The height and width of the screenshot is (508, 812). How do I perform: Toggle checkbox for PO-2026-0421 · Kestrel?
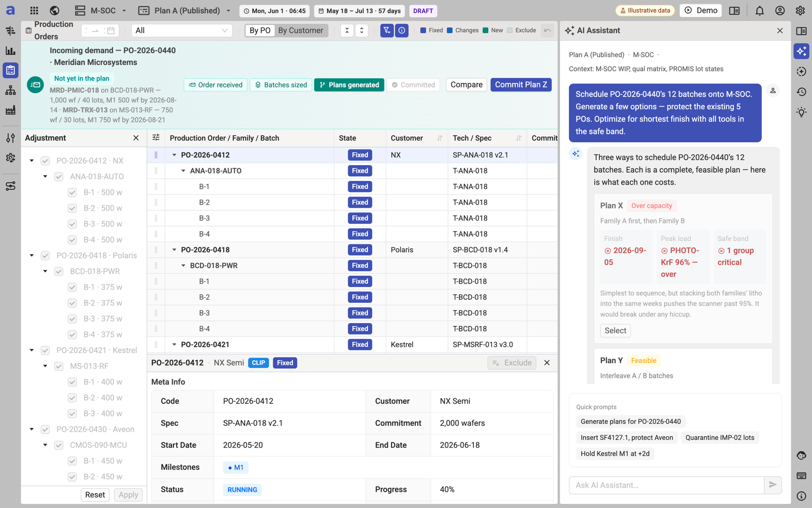(45, 350)
